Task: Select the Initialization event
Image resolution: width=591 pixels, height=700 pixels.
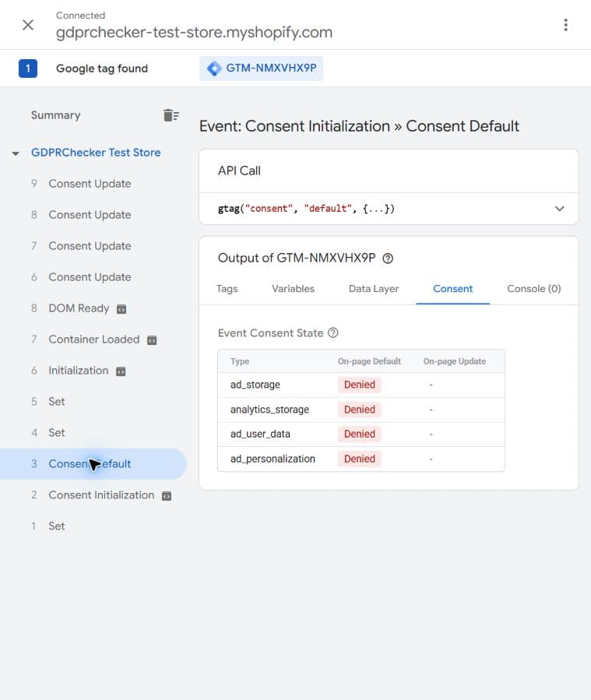Action: pos(78,371)
